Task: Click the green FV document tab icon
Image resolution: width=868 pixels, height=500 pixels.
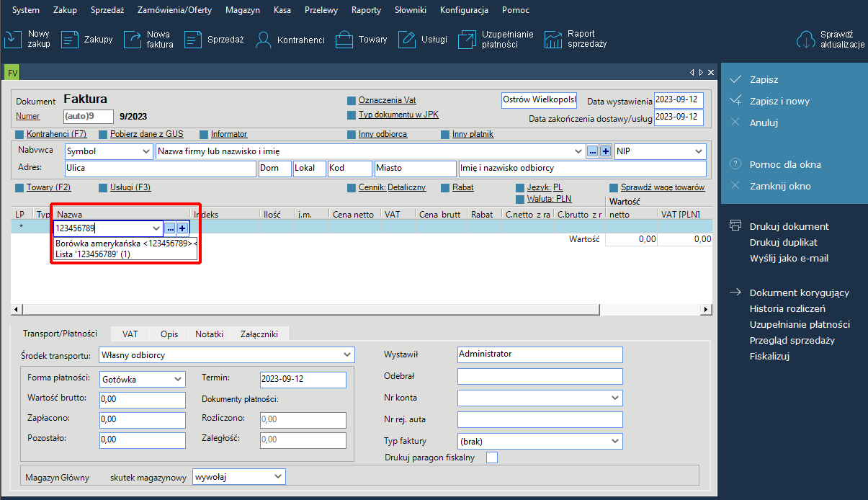Action: (12, 72)
